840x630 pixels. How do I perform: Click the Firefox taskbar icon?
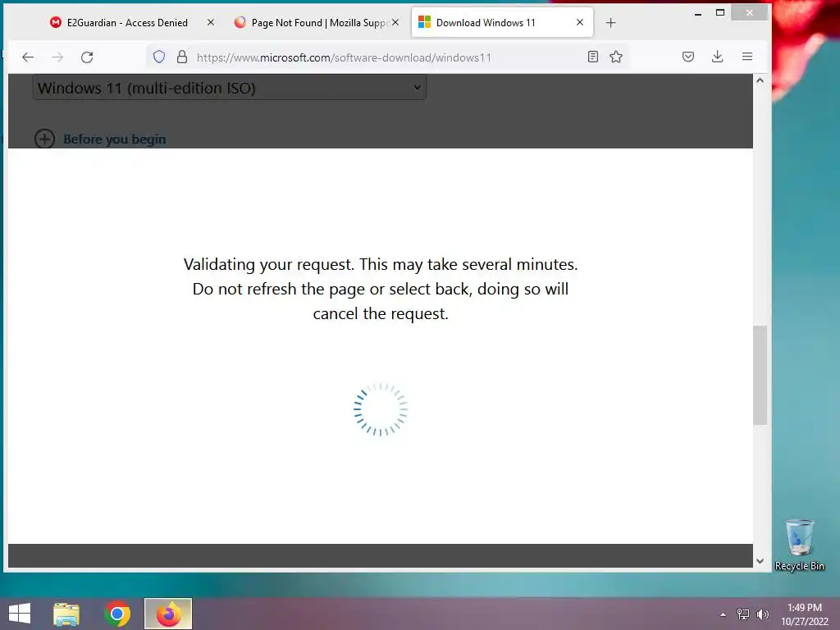tap(168, 614)
